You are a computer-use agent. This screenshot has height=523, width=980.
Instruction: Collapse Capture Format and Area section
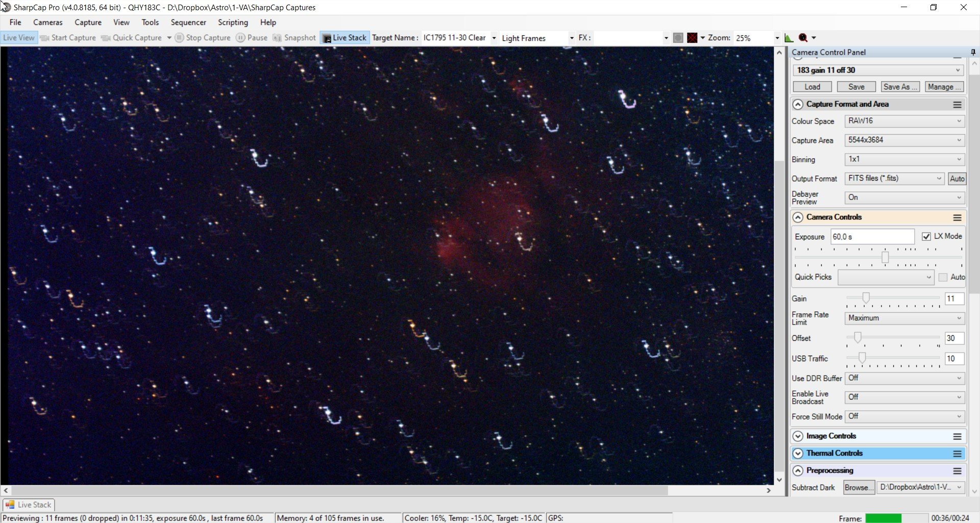click(x=798, y=105)
